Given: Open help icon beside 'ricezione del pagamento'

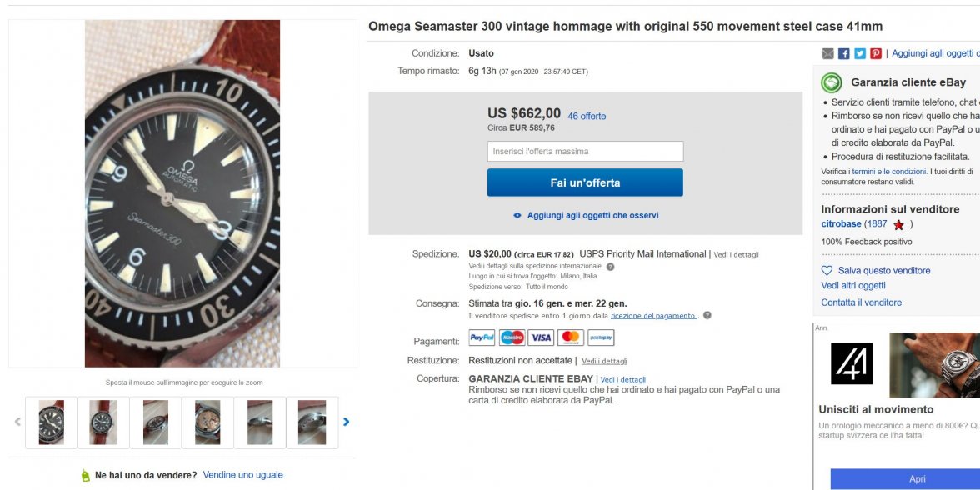Looking at the screenshot, I should 707,316.
